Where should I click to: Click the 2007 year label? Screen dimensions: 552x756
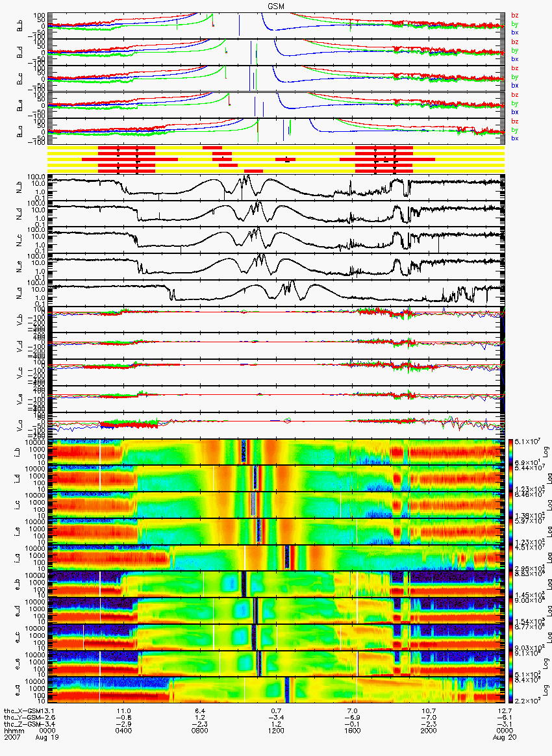coord(11,737)
